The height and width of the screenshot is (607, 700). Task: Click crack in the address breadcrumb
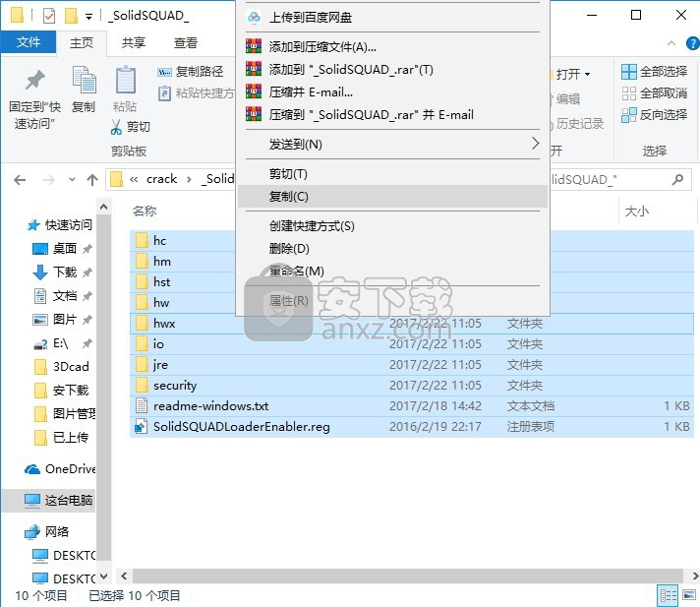click(x=161, y=179)
